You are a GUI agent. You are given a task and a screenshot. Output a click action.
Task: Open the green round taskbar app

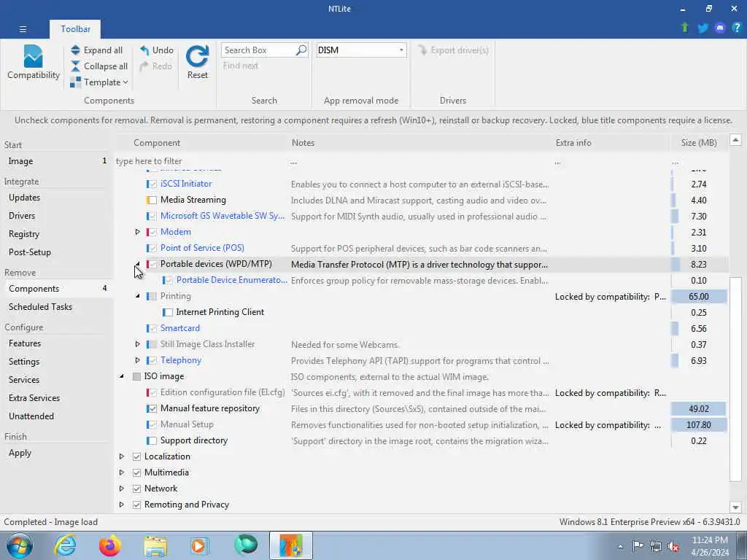(246, 545)
